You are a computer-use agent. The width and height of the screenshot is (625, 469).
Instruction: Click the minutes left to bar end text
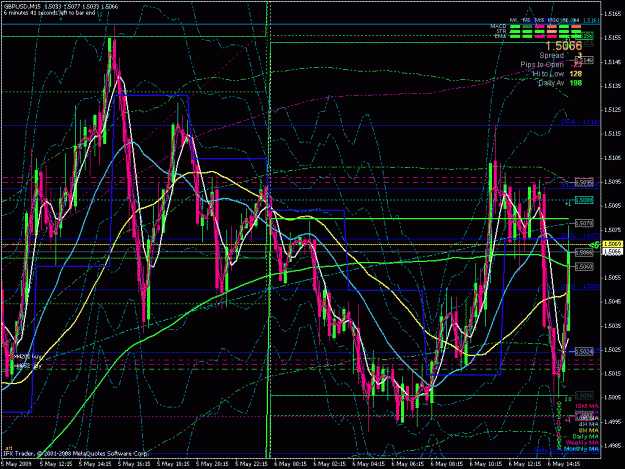(49, 13)
